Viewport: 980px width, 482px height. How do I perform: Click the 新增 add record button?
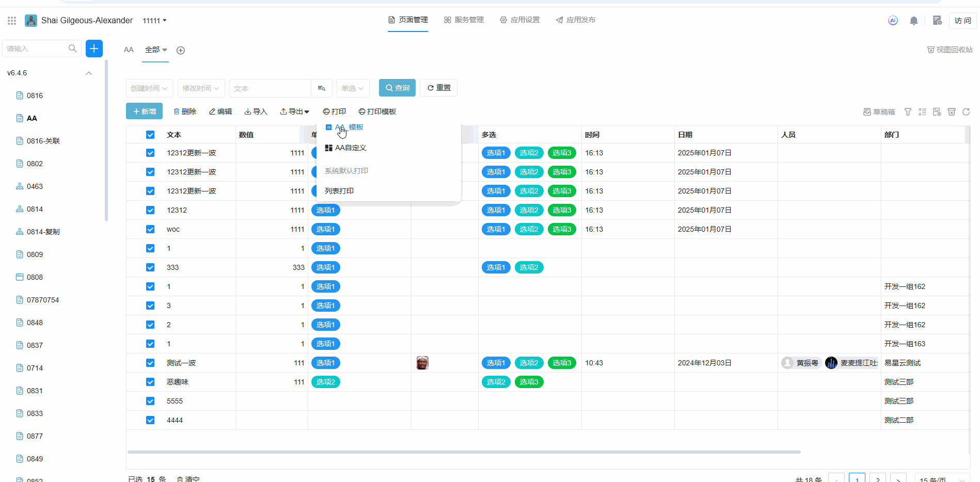tap(144, 111)
